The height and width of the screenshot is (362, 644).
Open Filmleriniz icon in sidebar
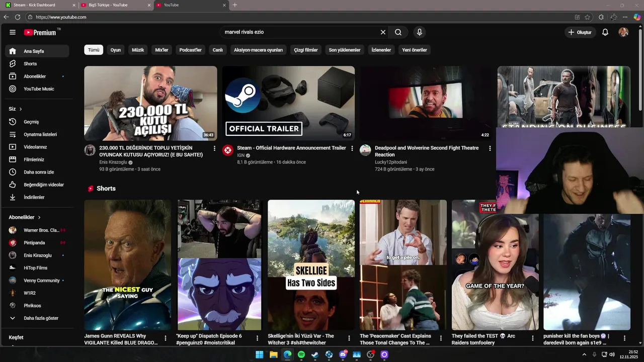[x=13, y=159]
